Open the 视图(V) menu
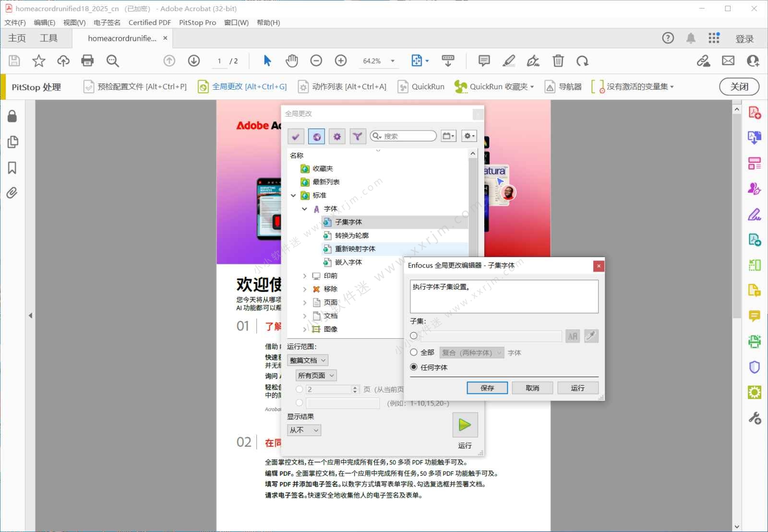The height and width of the screenshot is (532, 768). (x=74, y=23)
